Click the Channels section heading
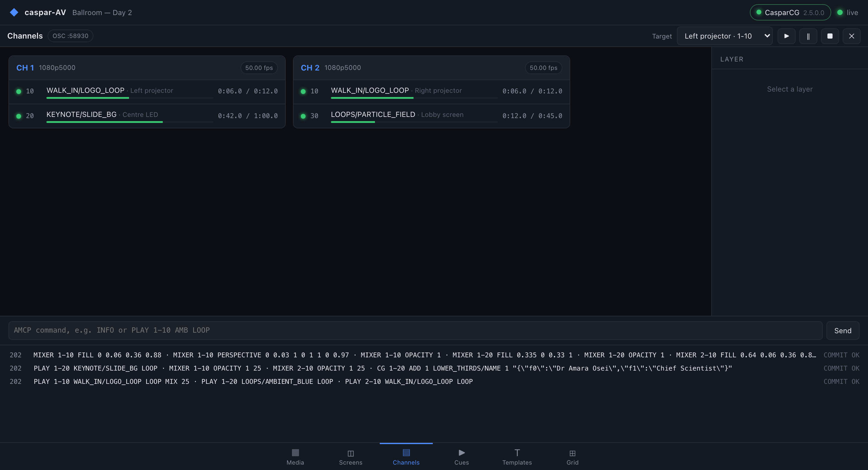 point(25,36)
